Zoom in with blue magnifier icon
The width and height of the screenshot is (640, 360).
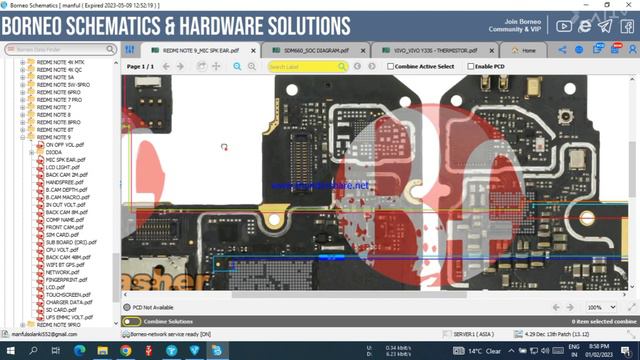pos(237,67)
